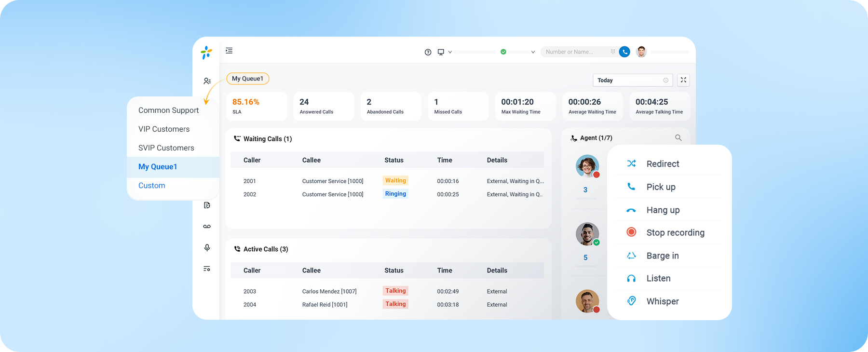Expand the monitor device dropdown arrow
Image resolution: width=868 pixels, height=352 pixels.
click(x=450, y=52)
